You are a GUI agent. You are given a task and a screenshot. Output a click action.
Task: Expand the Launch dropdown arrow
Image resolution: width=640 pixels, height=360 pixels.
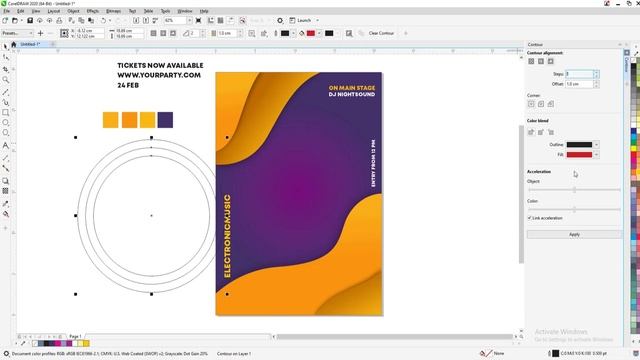(318, 20)
